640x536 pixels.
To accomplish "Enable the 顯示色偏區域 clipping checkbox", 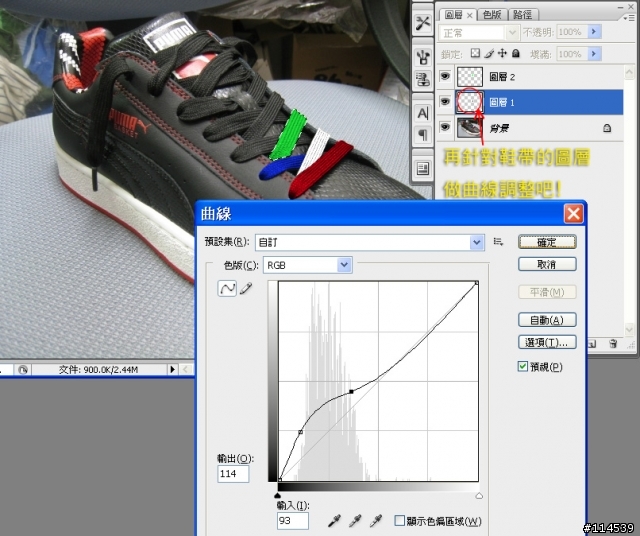I will tap(400, 521).
